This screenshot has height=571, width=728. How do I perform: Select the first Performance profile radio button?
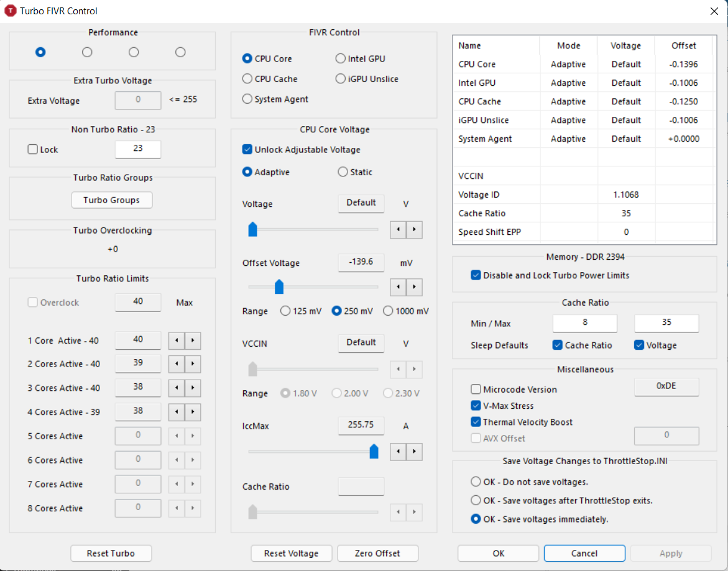pyautogui.click(x=40, y=52)
